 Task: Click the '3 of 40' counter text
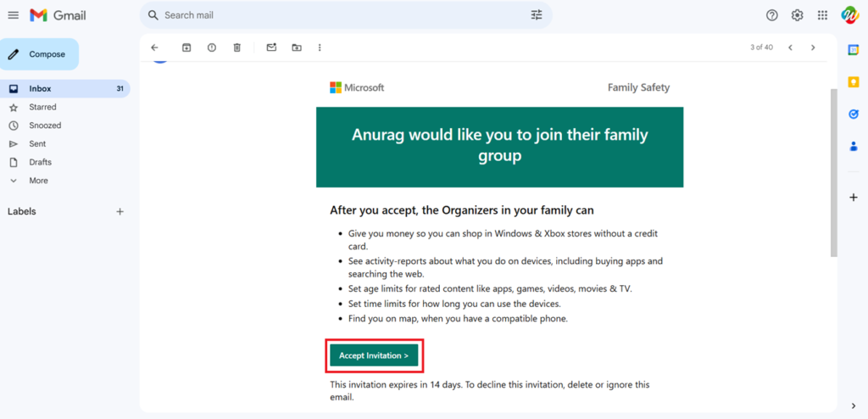point(761,47)
